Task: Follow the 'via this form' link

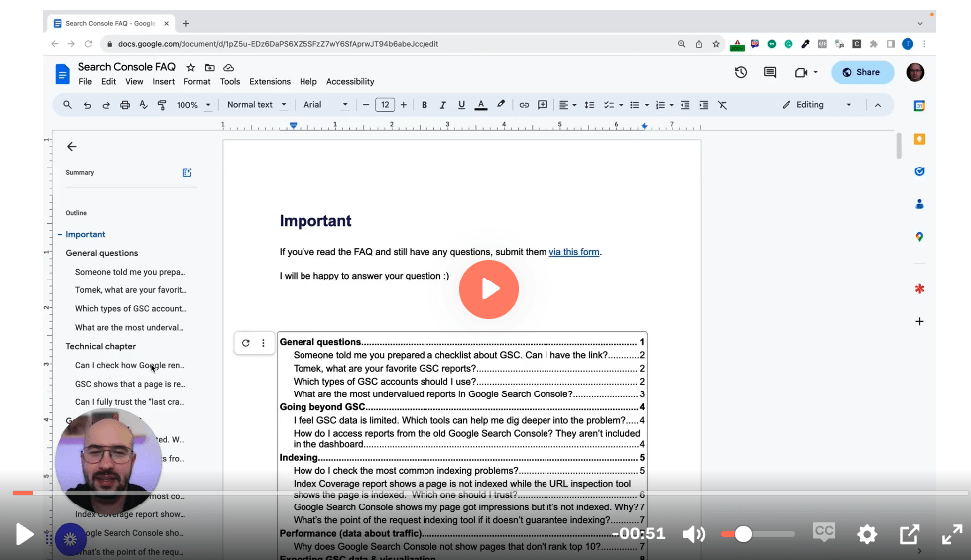Action: point(574,252)
